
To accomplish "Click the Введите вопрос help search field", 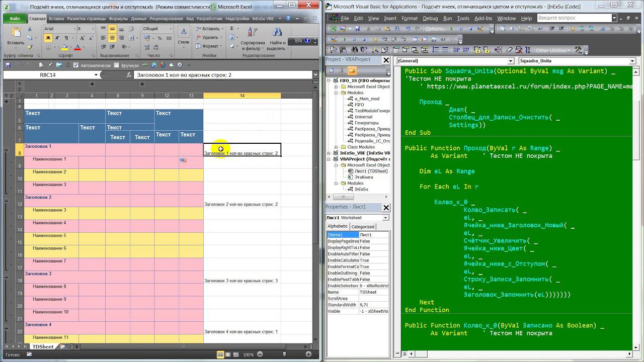I will pyautogui.click(x=574, y=18).
